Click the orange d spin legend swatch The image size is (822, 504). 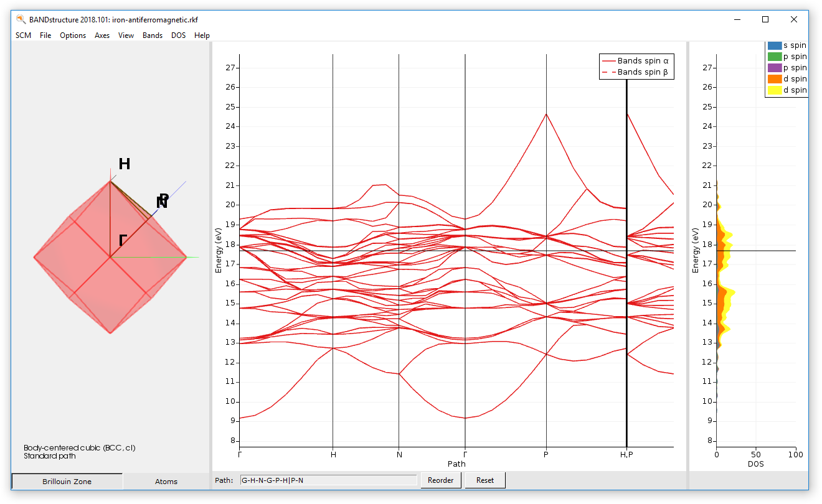coord(776,78)
